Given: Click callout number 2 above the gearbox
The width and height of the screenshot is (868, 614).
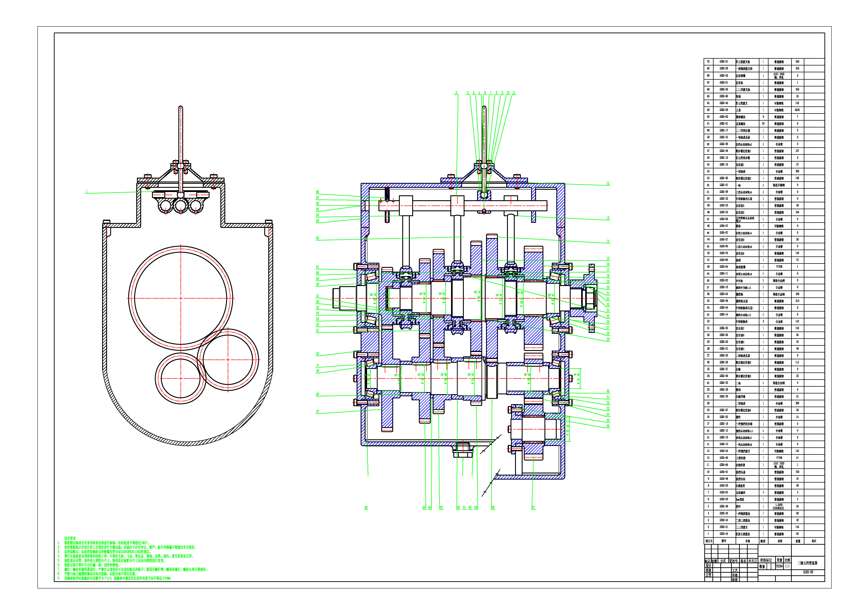Looking at the screenshot, I should tap(456, 93).
